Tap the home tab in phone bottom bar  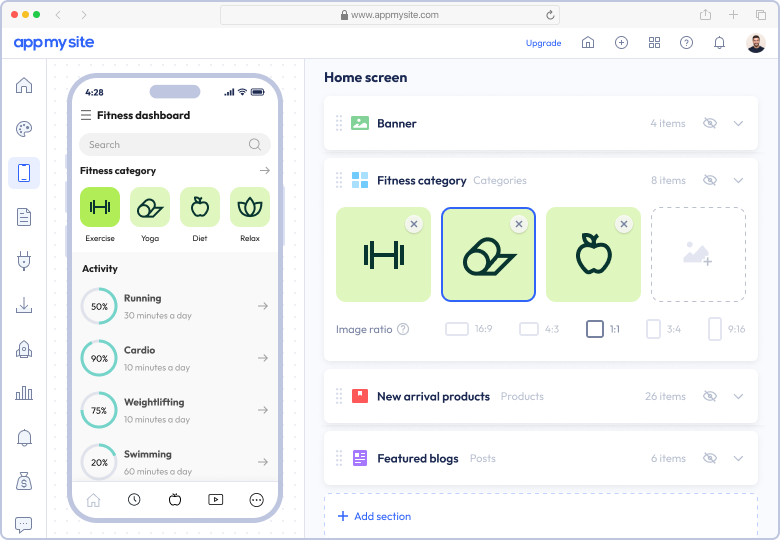94,500
